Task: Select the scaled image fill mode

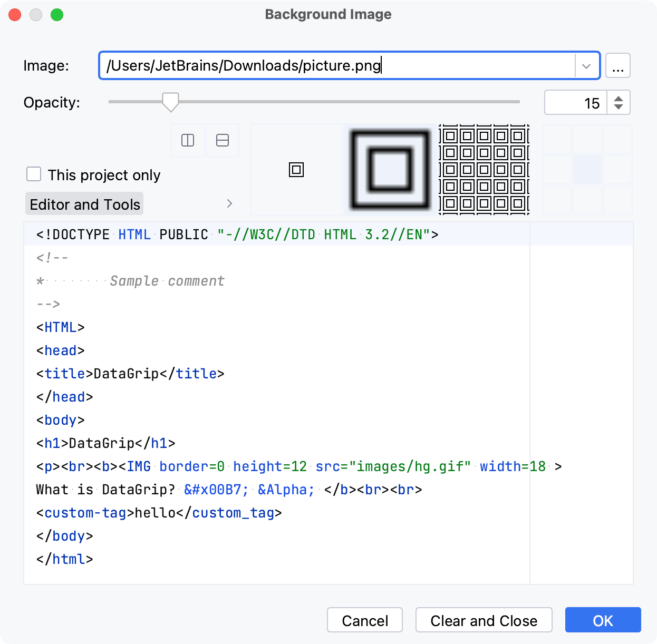Action: point(390,170)
